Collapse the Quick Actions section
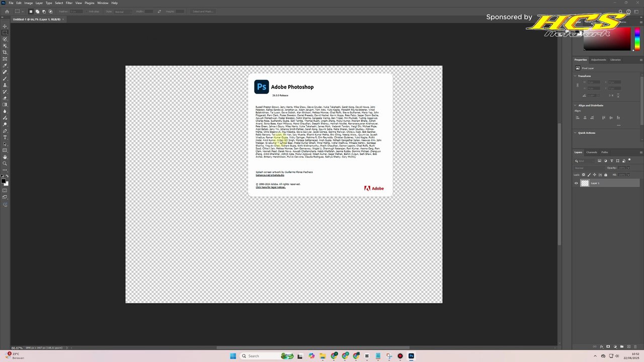Screen dimensions: 644x362 (576, 133)
